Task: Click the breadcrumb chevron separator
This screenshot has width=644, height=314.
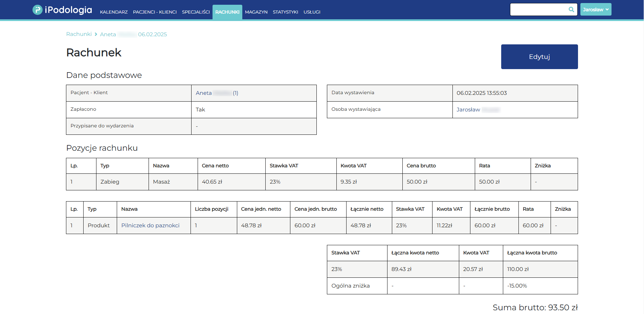Action: coord(96,34)
